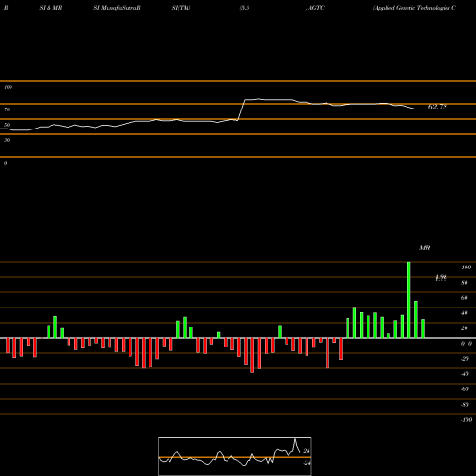This screenshot has width=476, height=476.
Task: Click the 'SI(TM)' header label
Action: pyautogui.click(x=181, y=8)
